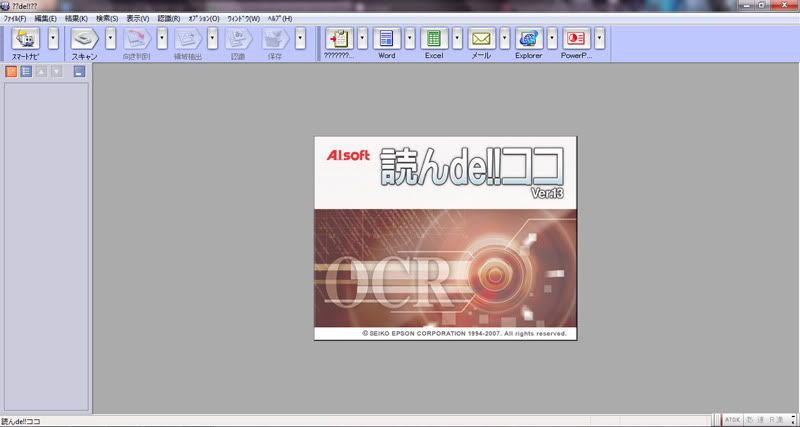Open the Explorer dropdown arrow

[x=552, y=39]
